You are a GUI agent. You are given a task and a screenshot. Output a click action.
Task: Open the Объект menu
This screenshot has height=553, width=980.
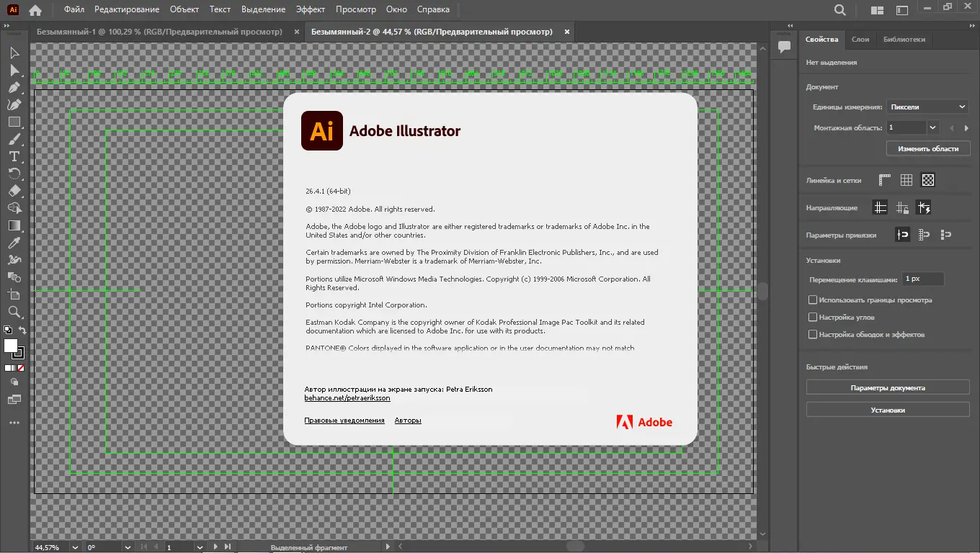(185, 9)
